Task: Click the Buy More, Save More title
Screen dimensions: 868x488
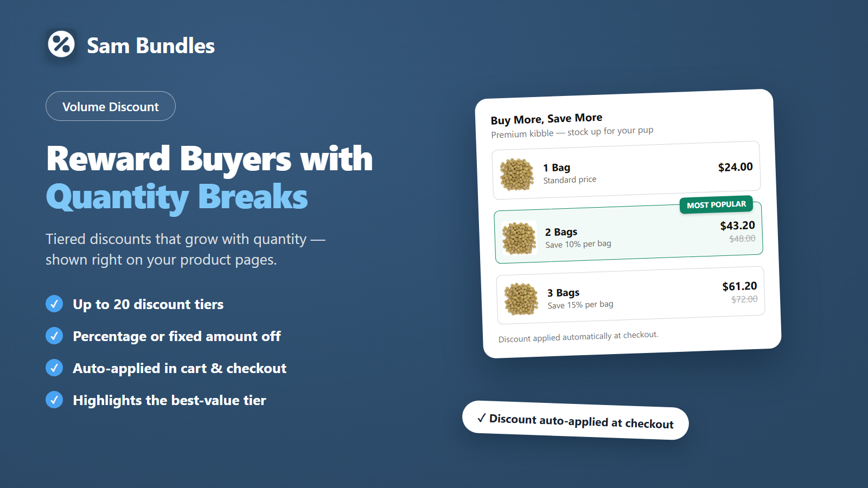Action: (x=546, y=119)
